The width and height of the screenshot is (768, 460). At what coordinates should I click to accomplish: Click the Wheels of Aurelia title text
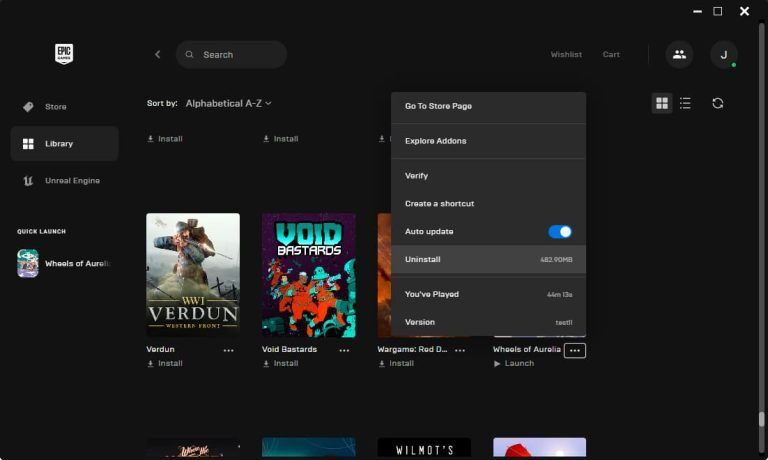[527, 349]
